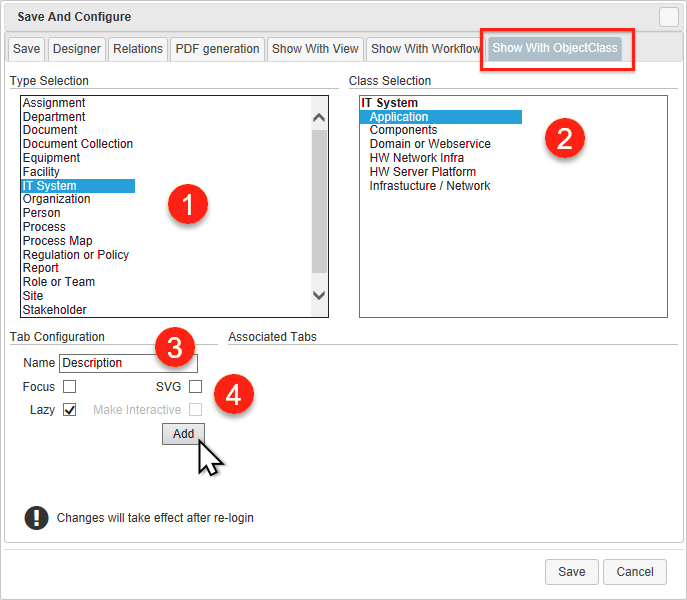Open the Show With View tab
The height and width of the screenshot is (600, 687).
[315, 48]
